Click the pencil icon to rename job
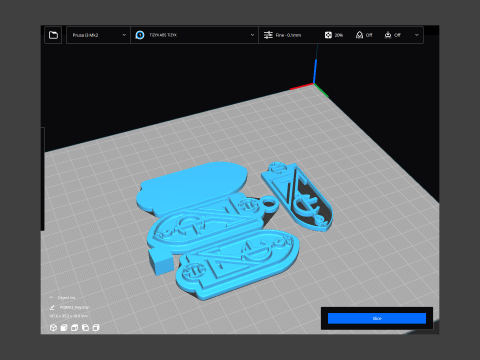The image size is (480, 360). (x=52, y=307)
